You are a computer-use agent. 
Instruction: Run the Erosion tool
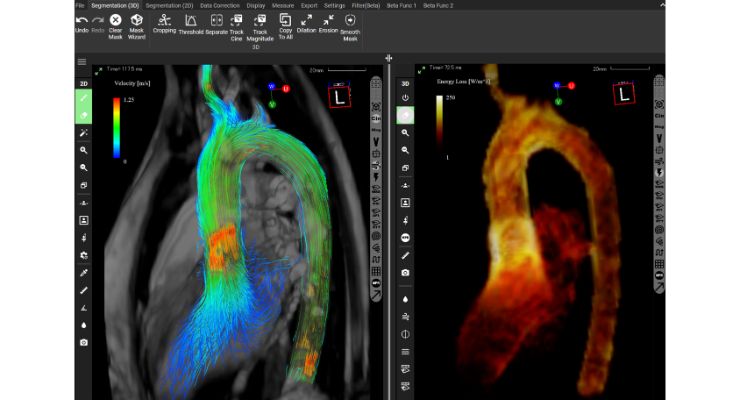328,24
